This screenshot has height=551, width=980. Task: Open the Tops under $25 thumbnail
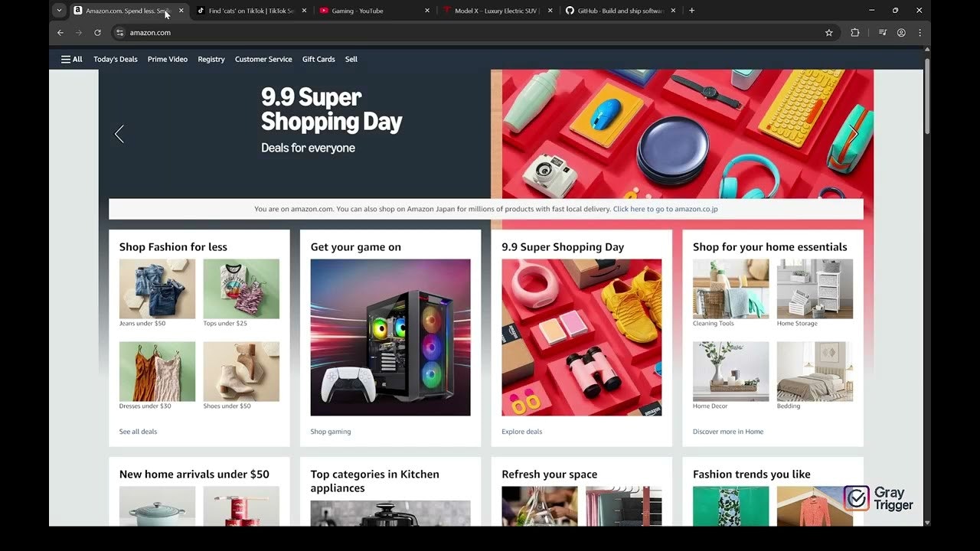241,289
